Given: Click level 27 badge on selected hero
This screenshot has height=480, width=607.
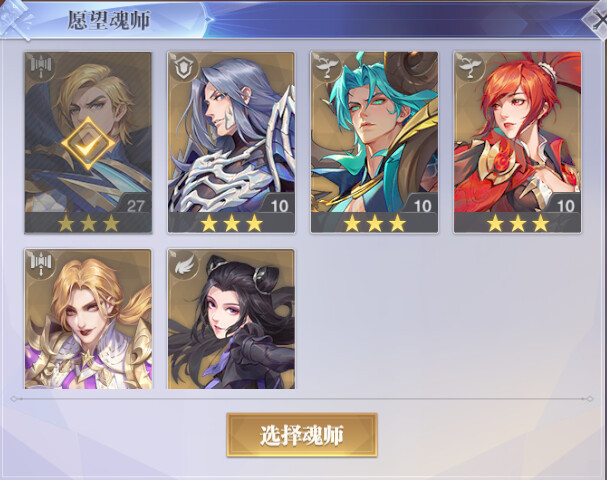Looking at the screenshot, I should coord(135,206).
